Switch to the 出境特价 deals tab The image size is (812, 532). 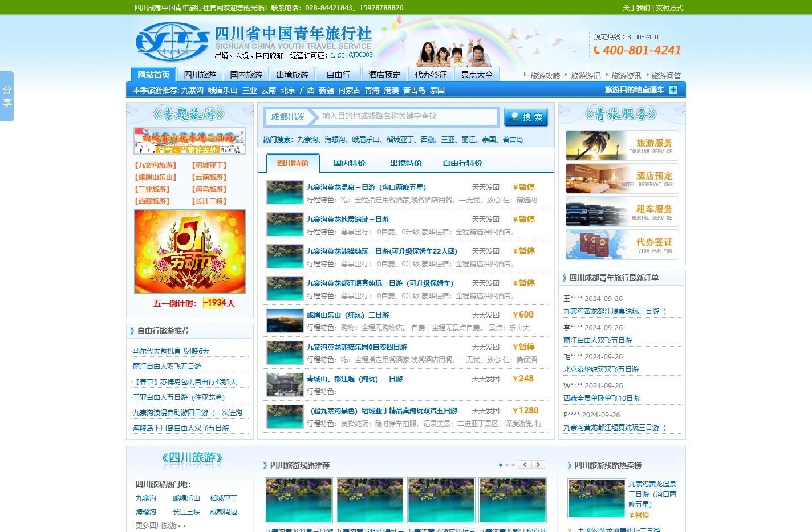pos(406,163)
